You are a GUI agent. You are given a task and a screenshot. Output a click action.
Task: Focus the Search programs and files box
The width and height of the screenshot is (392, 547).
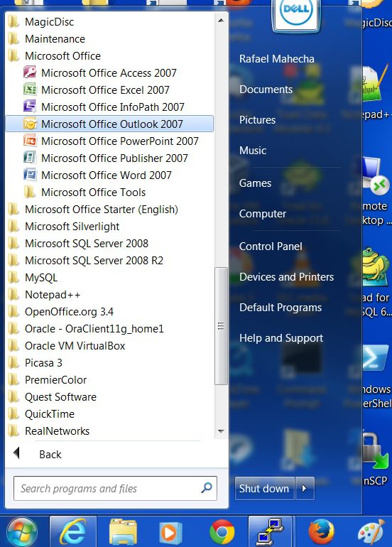click(x=115, y=489)
